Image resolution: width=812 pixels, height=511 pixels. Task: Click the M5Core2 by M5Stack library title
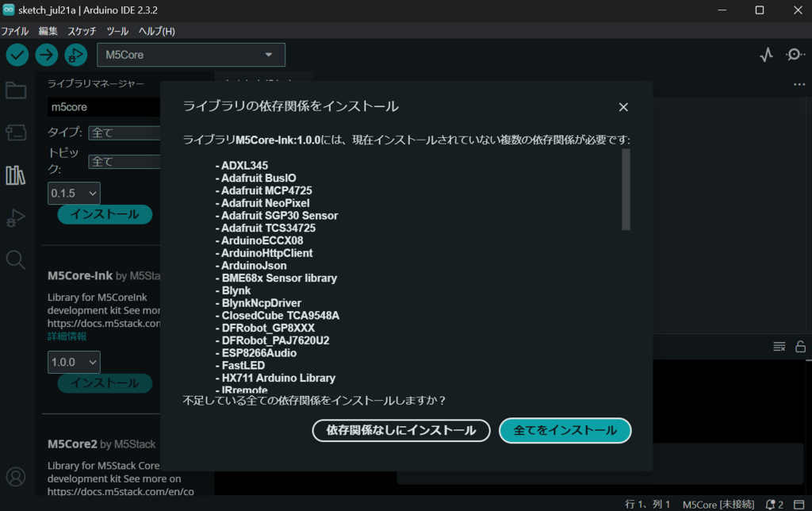point(101,444)
